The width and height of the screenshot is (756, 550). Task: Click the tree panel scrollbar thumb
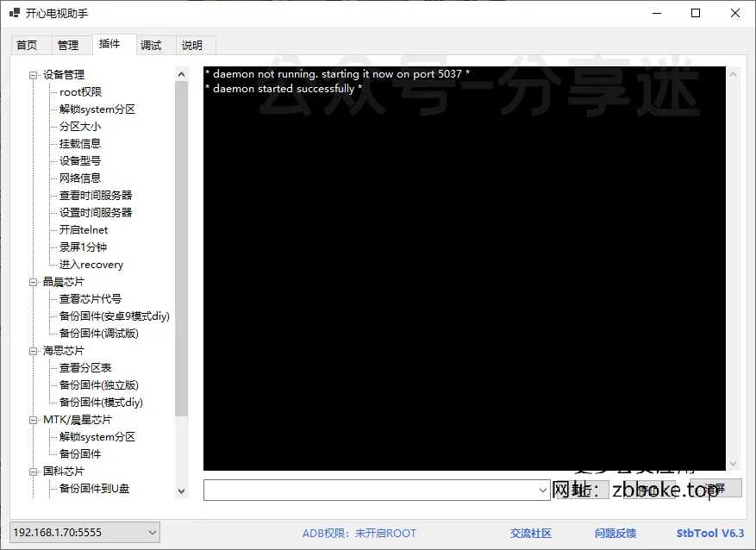coord(181,248)
